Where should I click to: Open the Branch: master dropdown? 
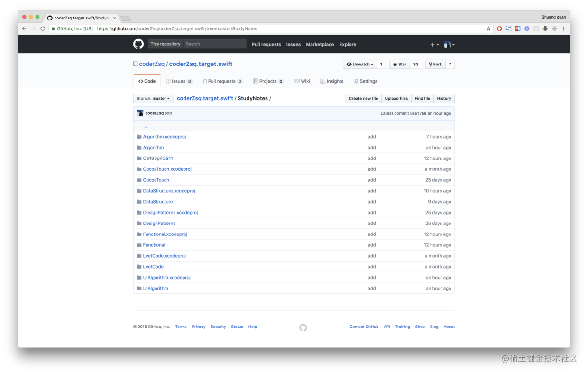pyautogui.click(x=153, y=98)
